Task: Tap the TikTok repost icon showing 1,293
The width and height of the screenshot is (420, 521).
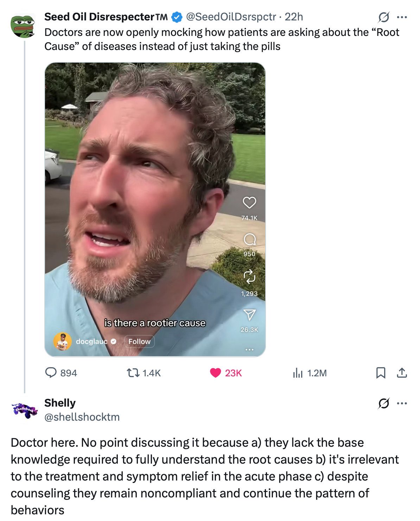Action: (x=249, y=277)
